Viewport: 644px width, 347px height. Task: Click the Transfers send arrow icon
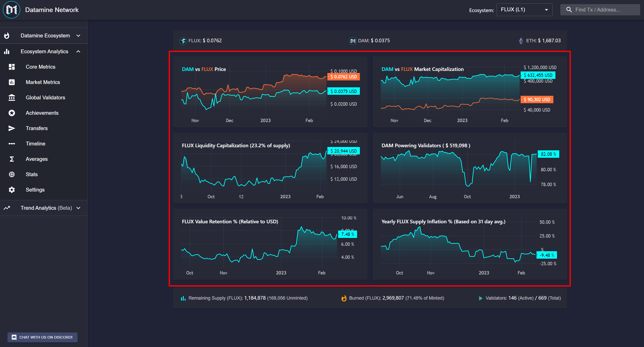click(x=12, y=128)
